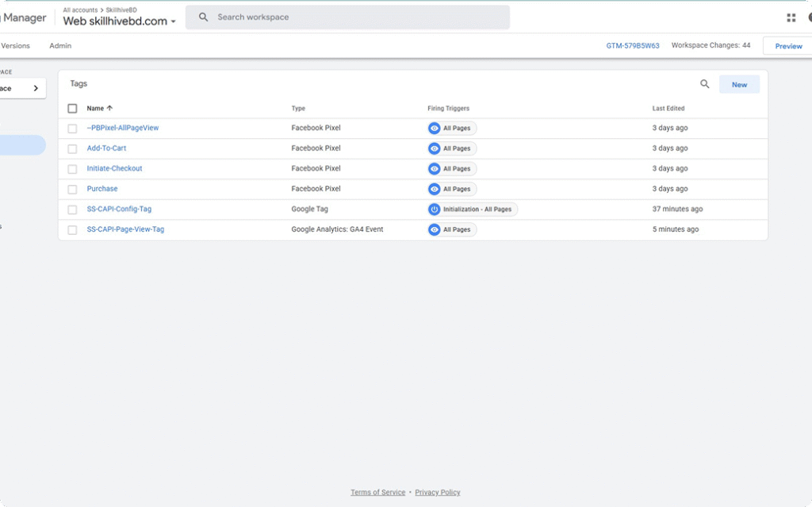Image resolution: width=812 pixels, height=507 pixels.
Task: Open the GTM-579B5W63 container ID link
Action: (633, 45)
